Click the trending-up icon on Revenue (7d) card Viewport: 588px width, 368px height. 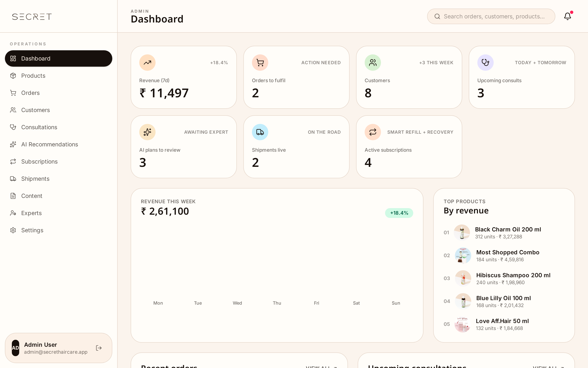click(147, 63)
